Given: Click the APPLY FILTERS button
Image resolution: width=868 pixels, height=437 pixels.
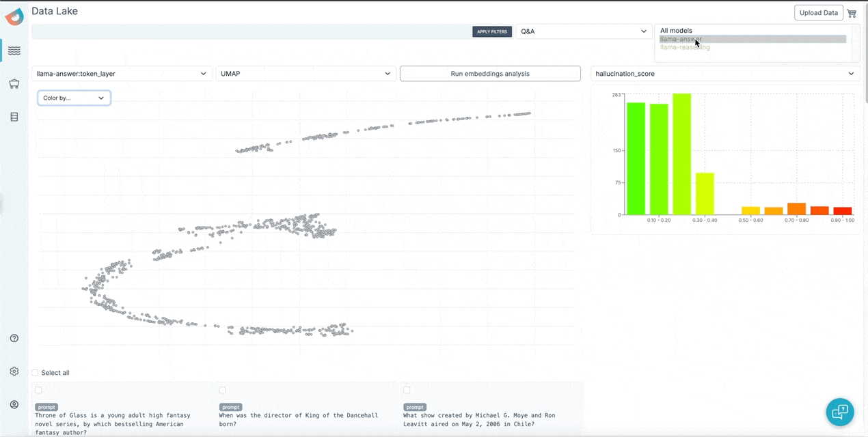Looking at the screenshot, I should [492, 31].
